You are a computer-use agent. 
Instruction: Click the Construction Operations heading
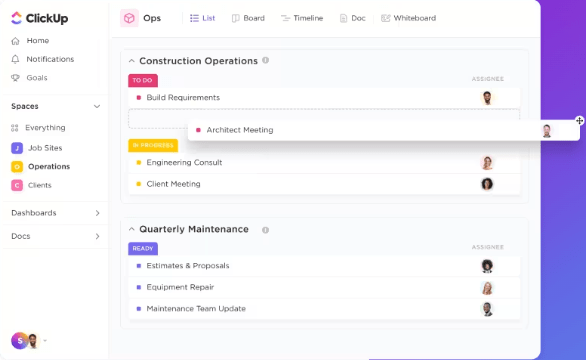coord(198,61)
